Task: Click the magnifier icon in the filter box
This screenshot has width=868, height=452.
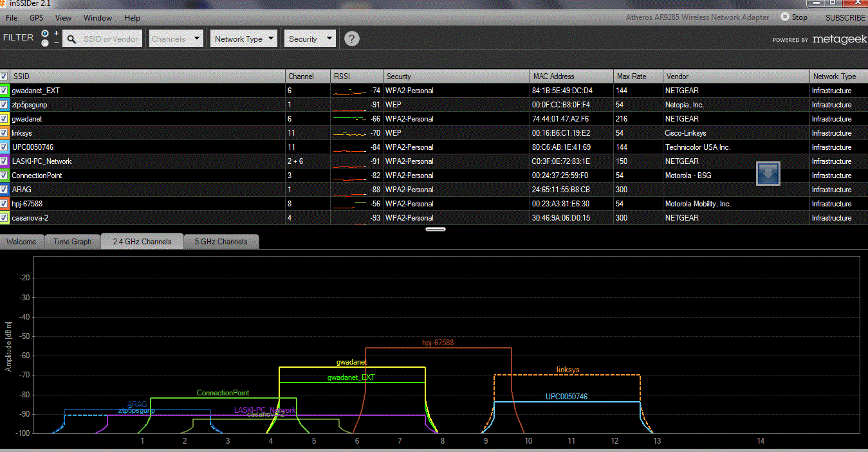Action: (72, 39)
